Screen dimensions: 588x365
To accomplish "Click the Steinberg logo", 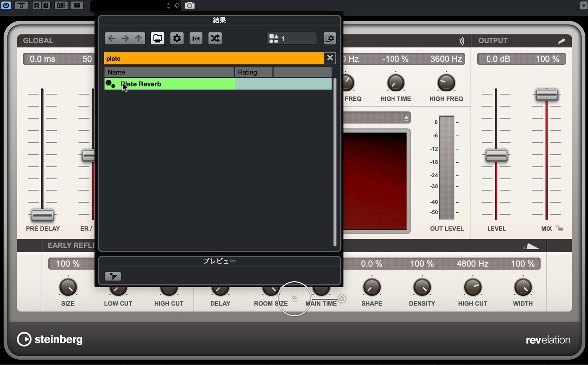I will coord(50,339).
